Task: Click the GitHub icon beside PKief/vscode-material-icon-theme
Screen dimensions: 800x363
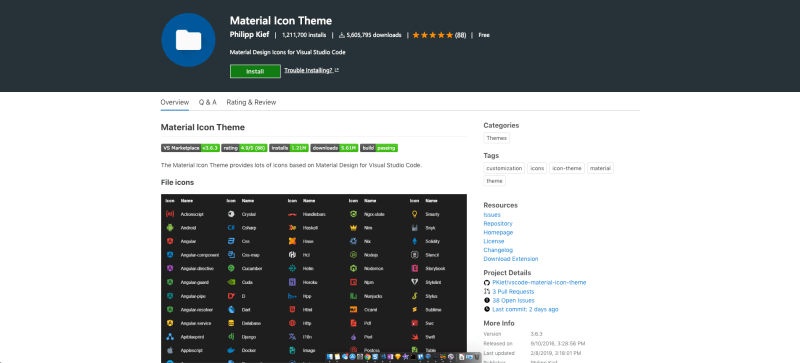Action: (x=487, y=282)
